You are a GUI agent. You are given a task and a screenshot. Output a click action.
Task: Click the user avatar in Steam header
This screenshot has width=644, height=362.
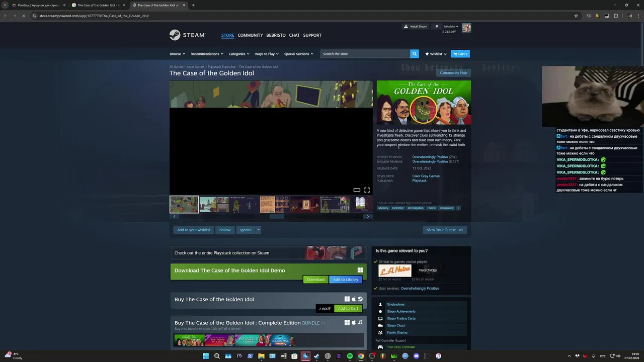coord(466,28)
